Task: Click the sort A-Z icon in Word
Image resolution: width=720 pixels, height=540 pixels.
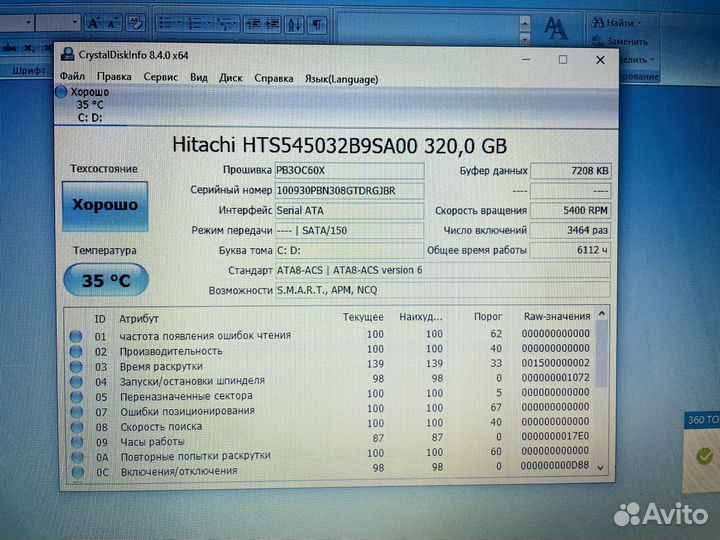Action: point(294,23)
